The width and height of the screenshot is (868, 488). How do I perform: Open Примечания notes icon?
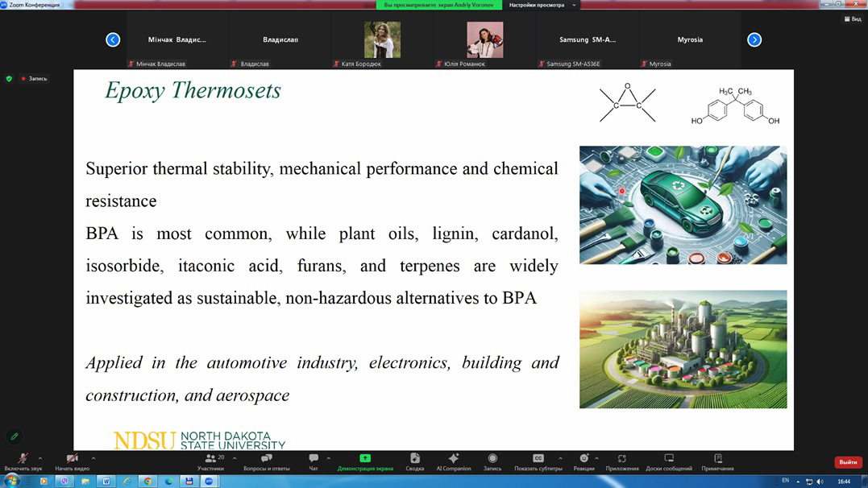[717, 458]
